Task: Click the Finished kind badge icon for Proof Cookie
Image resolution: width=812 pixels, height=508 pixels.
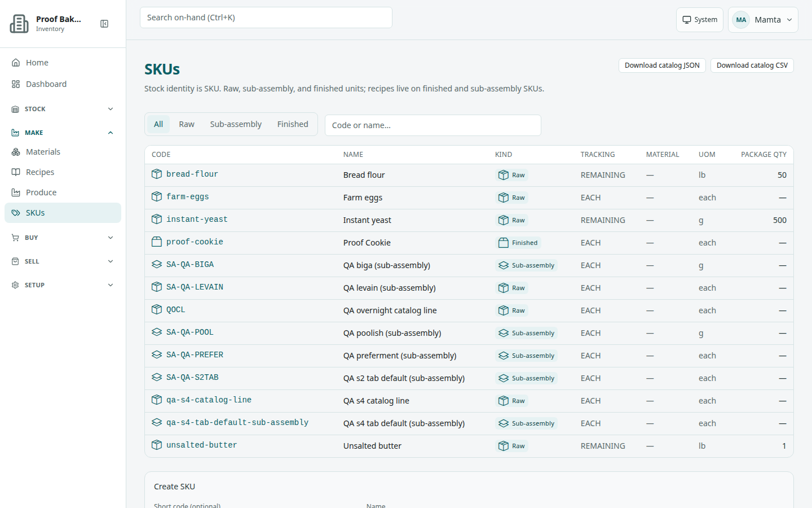Action: pos(504,243)
